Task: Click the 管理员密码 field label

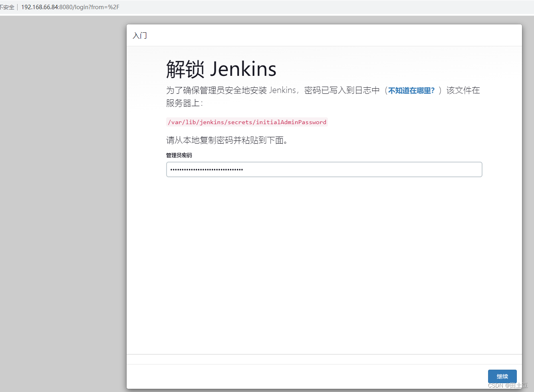Action: pos(179,155)
